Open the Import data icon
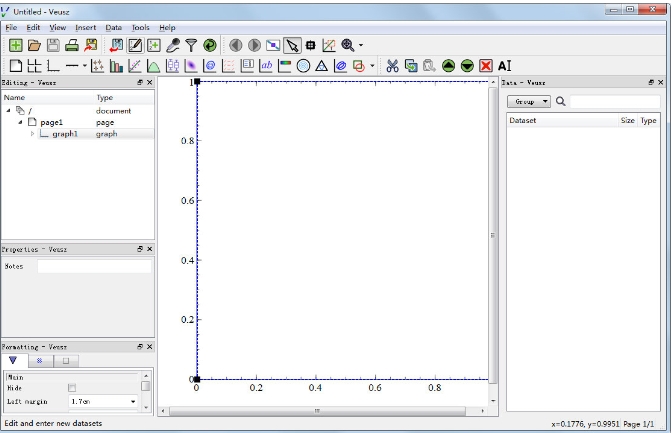Viewport: 672px width, 433px height. pos(116,45)
